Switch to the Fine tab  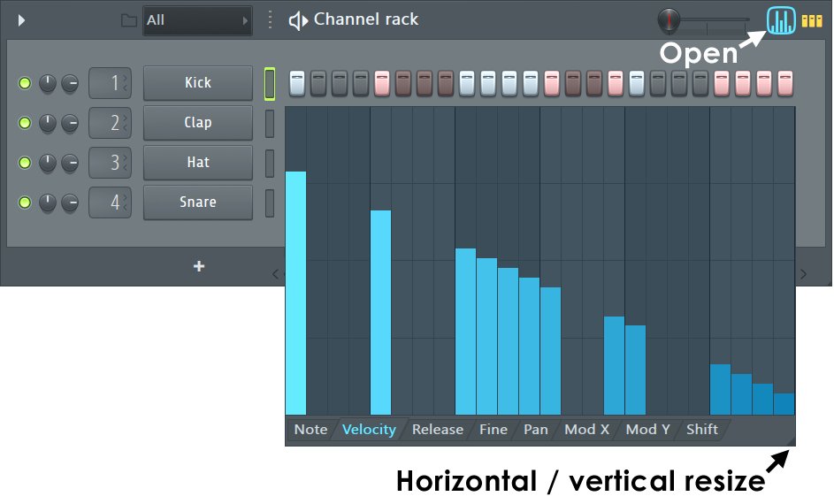[x=494, y=430]
